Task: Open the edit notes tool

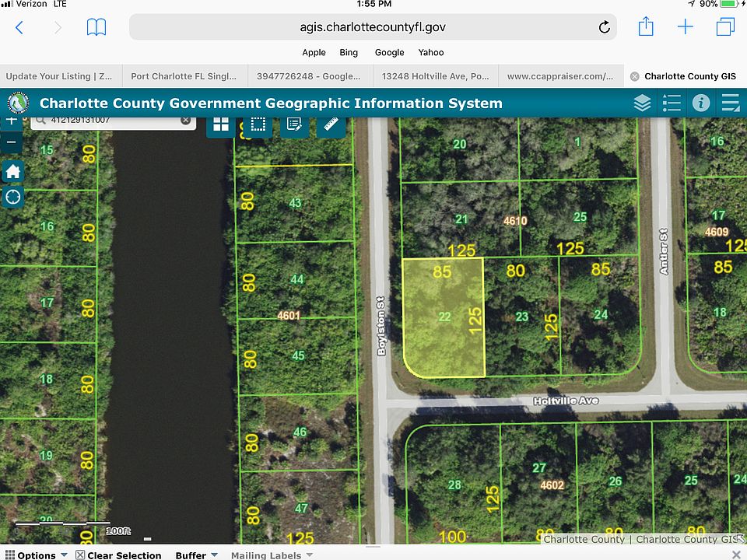Action: [295, 125]
